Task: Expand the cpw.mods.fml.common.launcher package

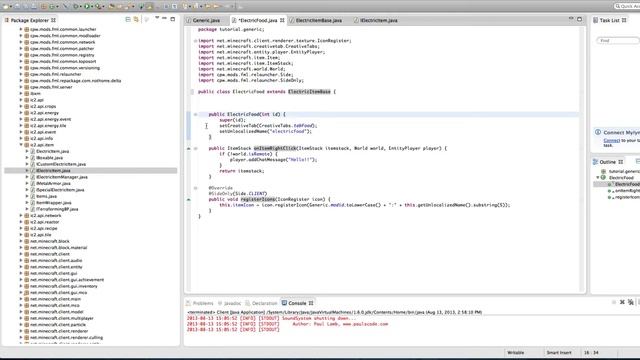Action: coord(21,29)
